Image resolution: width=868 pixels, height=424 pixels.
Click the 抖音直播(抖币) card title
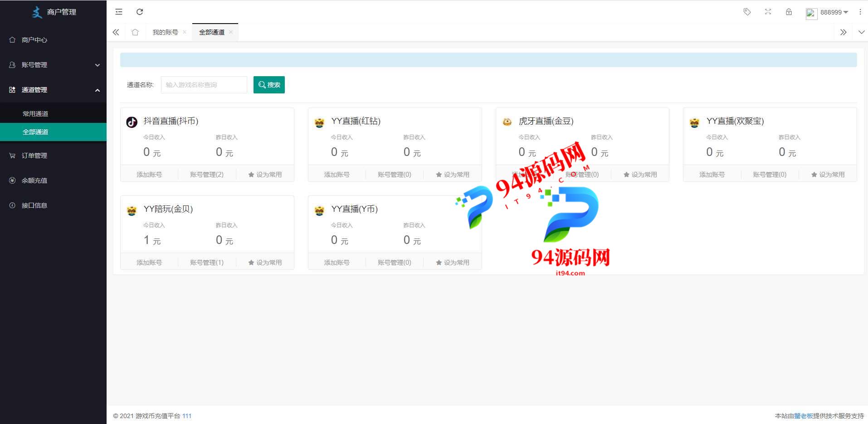[171, 121]
